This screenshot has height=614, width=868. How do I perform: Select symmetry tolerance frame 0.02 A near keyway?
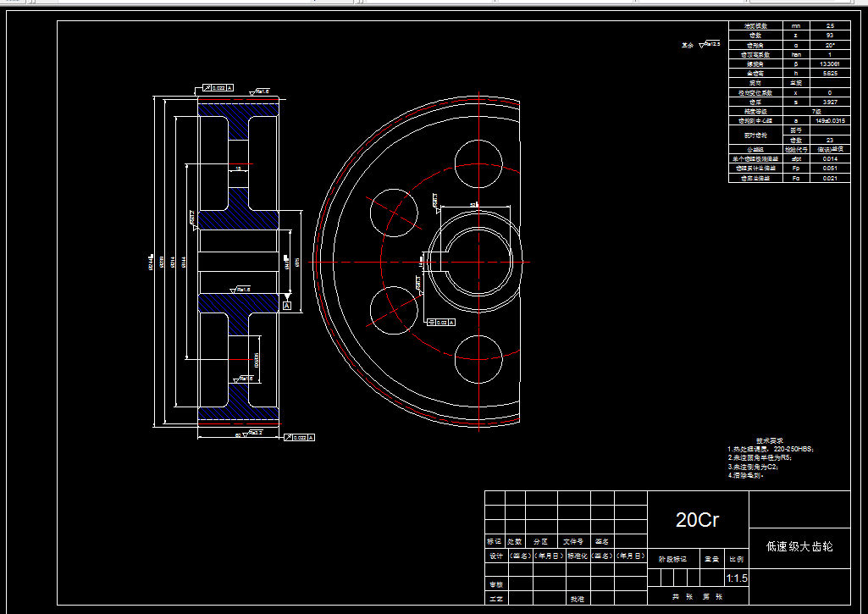point(441,322)
